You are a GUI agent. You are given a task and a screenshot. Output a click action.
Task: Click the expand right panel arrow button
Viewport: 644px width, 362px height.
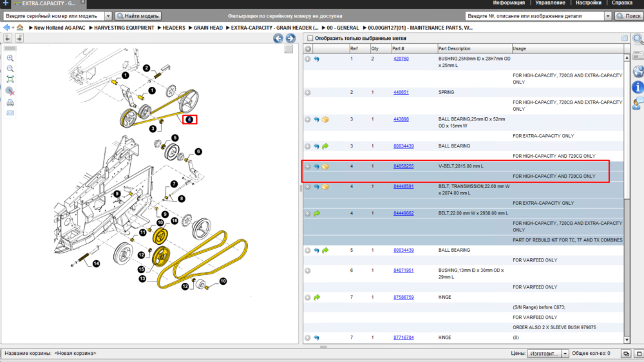pyautogui.click(x=19, y=38)
